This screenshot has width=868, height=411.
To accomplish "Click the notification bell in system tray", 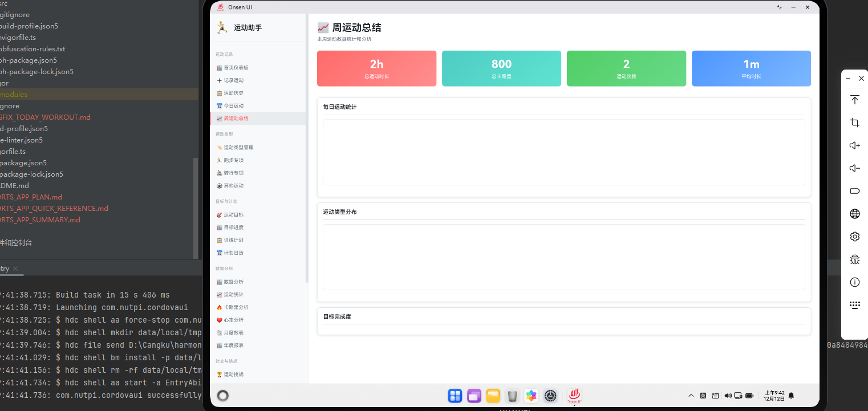I will (x=792, y=395).
